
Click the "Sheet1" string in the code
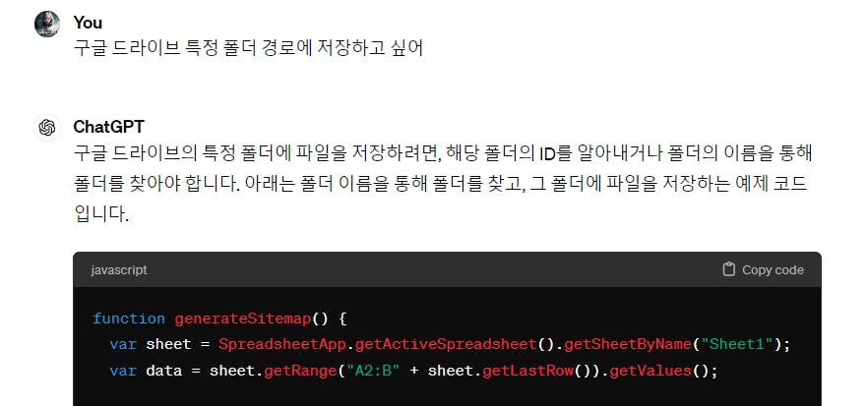point(736,344)
